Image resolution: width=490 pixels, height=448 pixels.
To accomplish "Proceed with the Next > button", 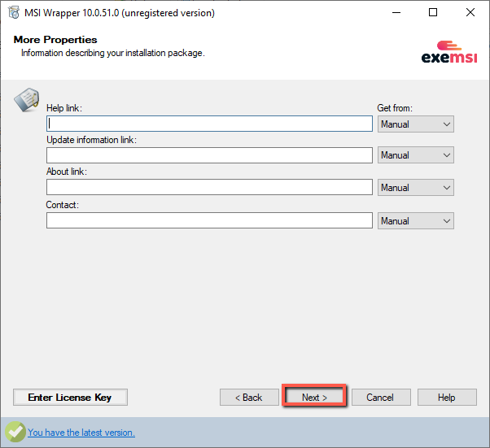I will tap(314, 397).
